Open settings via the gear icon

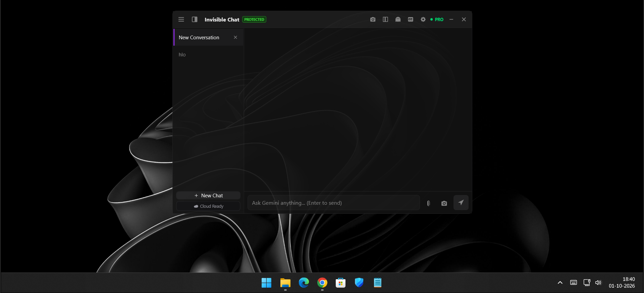423,19
